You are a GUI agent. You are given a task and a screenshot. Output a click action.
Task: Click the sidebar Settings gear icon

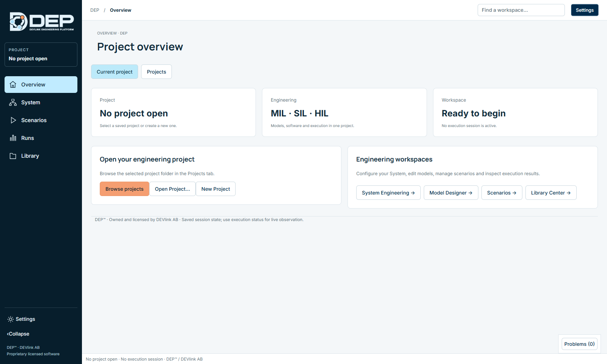11,319
